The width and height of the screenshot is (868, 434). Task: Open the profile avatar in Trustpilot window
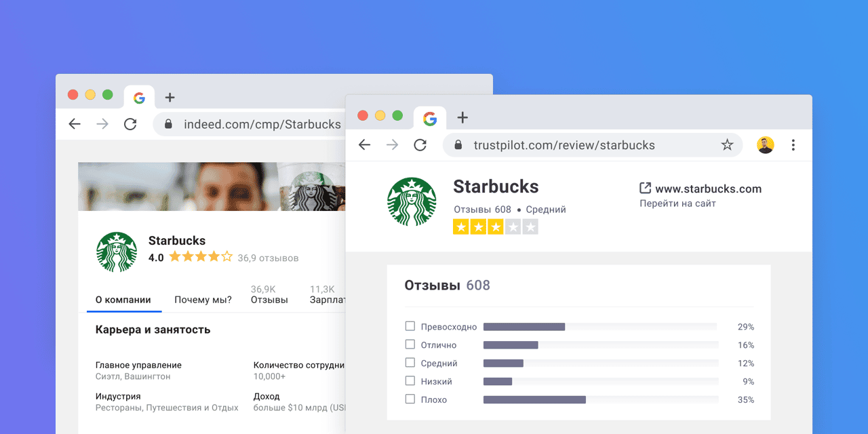(x=765, y=145)
